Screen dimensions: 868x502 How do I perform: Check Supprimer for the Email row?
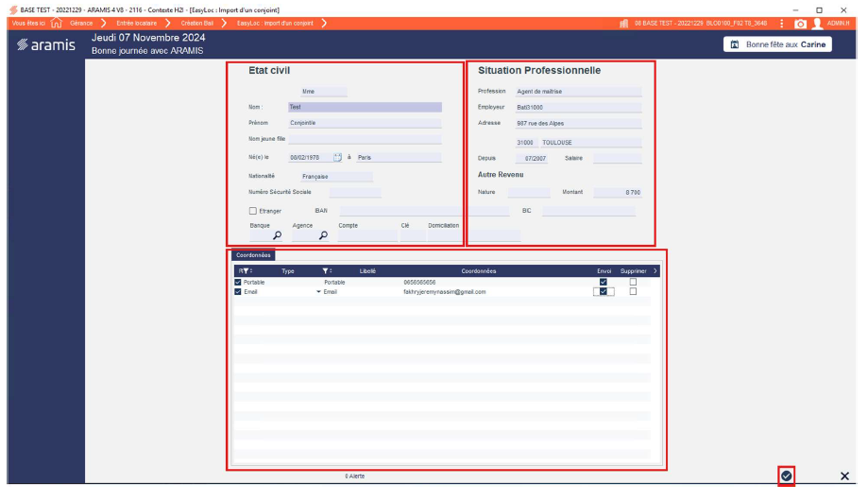coord(633,292)
